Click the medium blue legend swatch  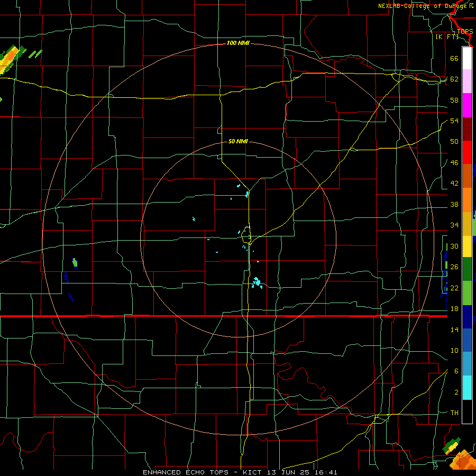(x=467, y=340)
